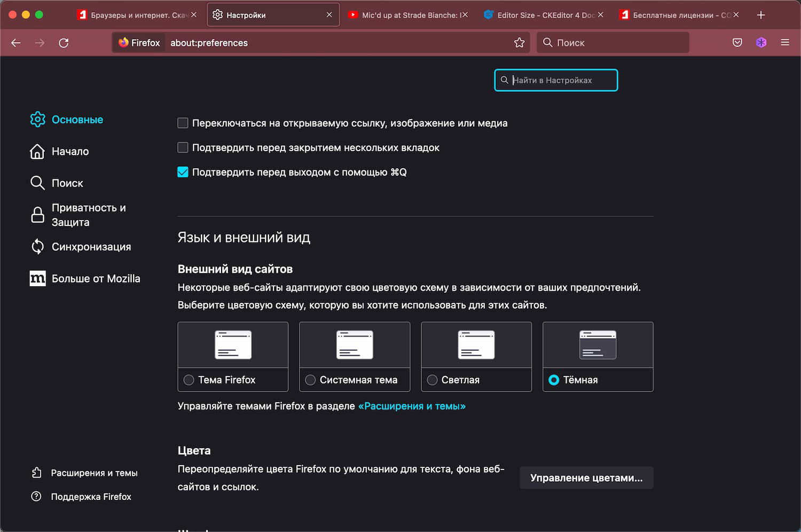
Task: Close the Браузеры и интернет tab
Action: point(194,15)
